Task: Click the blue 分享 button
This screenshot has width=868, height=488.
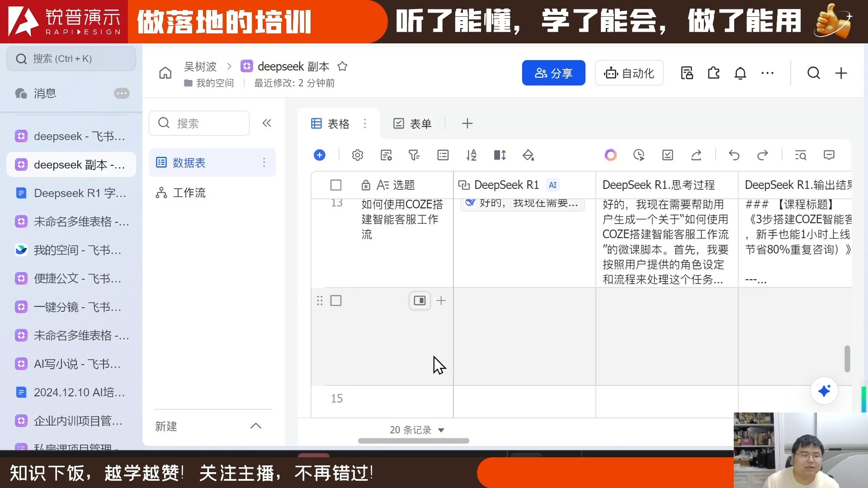Action: coord(553,73)
